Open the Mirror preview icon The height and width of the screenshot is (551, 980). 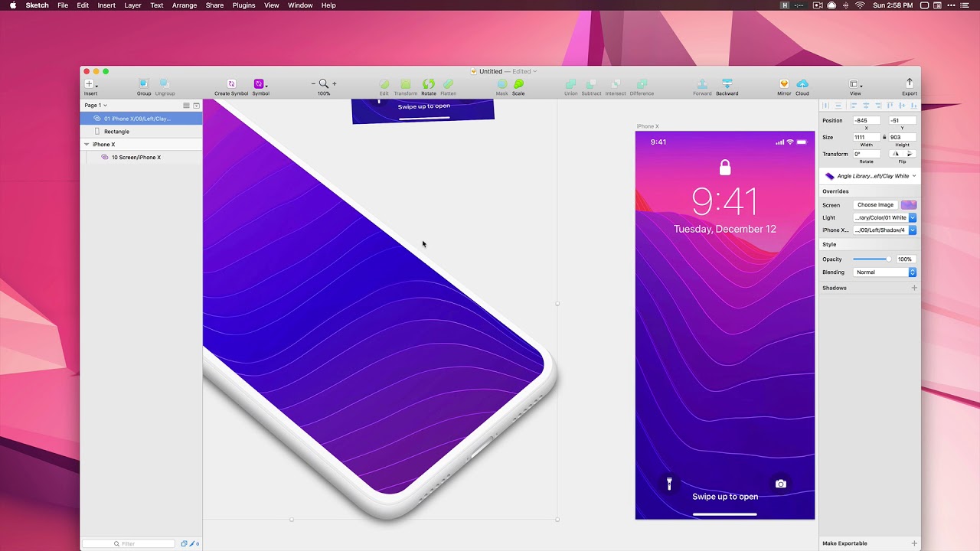click(784, 83)
